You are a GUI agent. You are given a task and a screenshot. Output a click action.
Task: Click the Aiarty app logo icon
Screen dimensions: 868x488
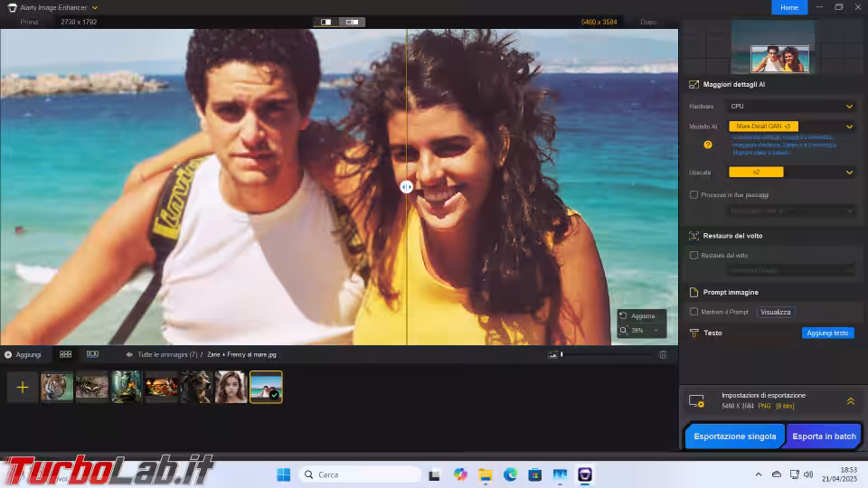[x=12, y=8]
